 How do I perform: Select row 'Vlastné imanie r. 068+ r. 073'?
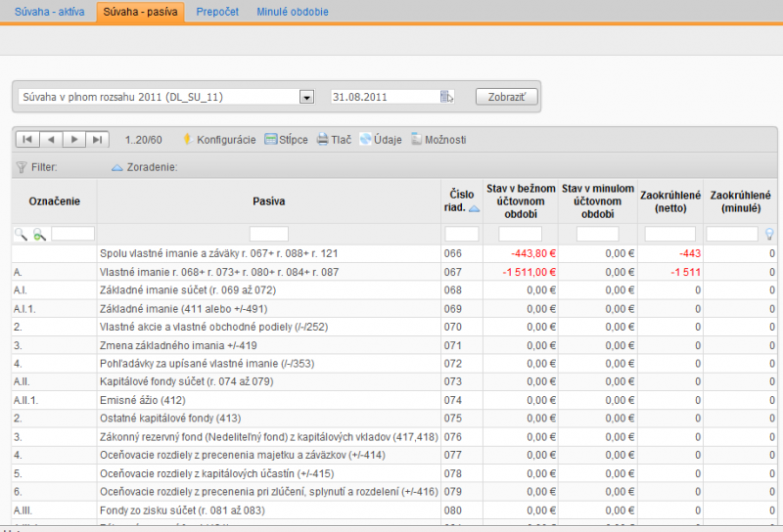point(394,272)
